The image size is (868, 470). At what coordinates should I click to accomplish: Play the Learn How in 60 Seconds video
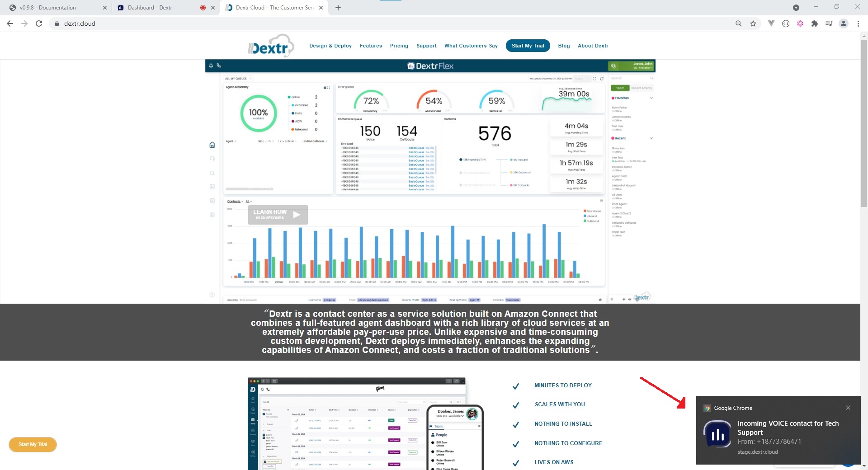click(278, 215)
